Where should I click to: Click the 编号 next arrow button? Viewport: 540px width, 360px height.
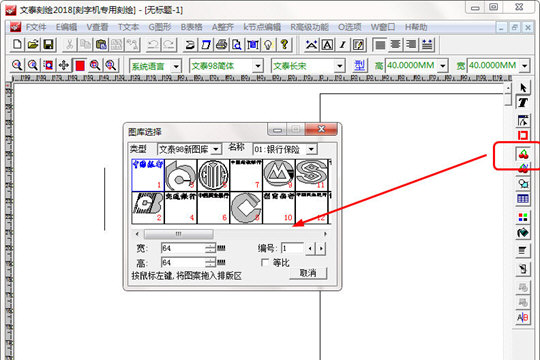(x=321, y=248)
